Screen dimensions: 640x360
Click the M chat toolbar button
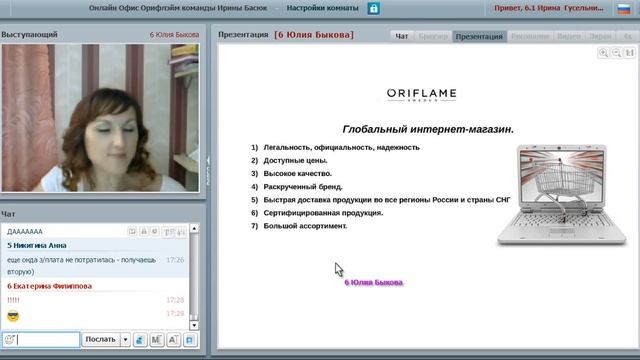click(157, 340)
